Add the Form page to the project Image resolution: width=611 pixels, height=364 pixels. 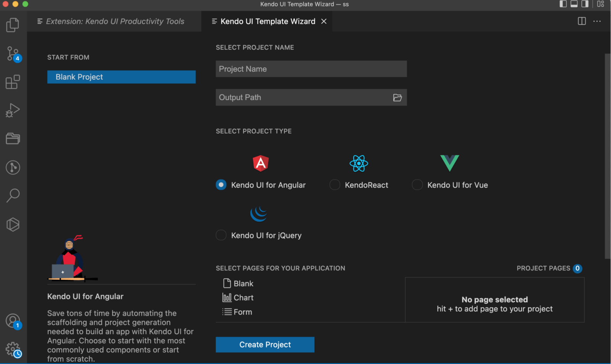coord(237,312)
